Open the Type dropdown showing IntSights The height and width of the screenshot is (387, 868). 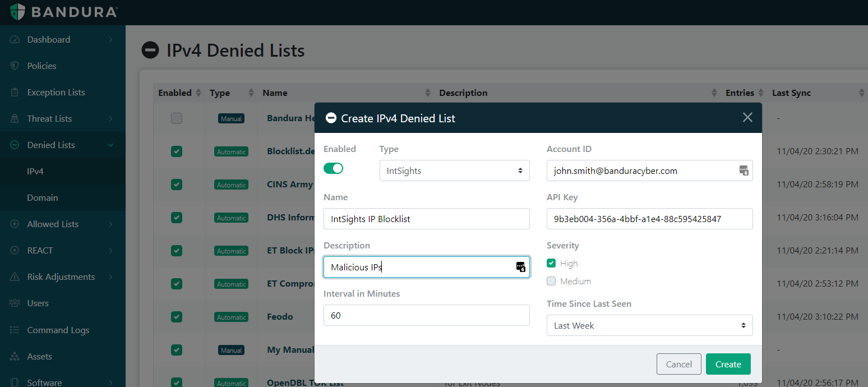pos(454,171)
